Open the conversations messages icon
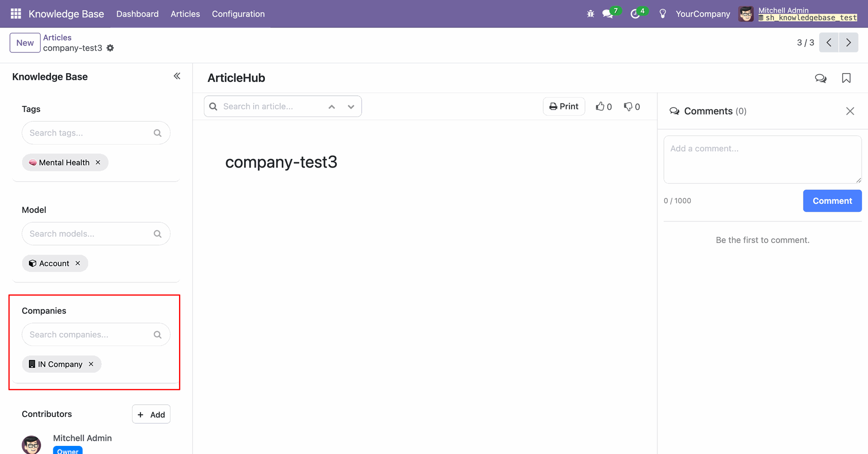The image size is (868, 454). tap(608, 14)
